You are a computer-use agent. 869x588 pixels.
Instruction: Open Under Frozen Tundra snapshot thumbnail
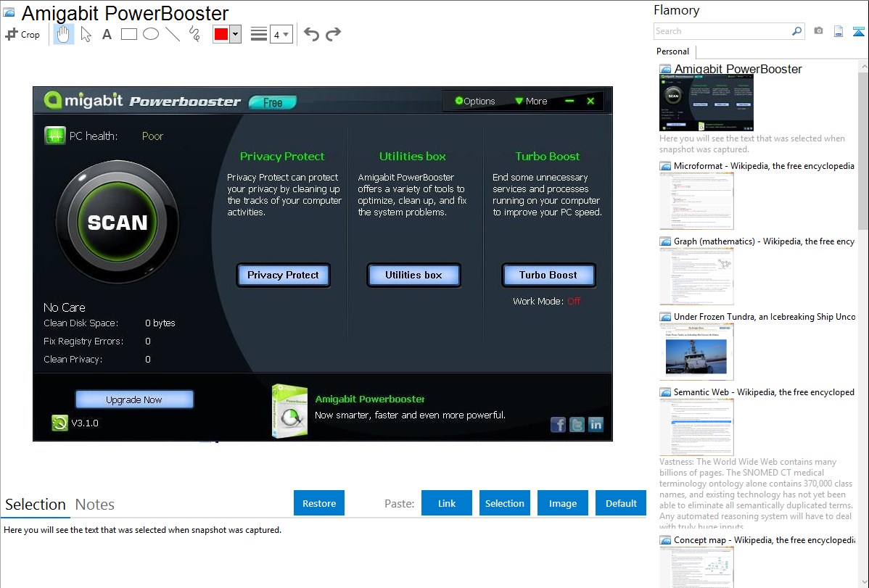(x=696, y=352)
